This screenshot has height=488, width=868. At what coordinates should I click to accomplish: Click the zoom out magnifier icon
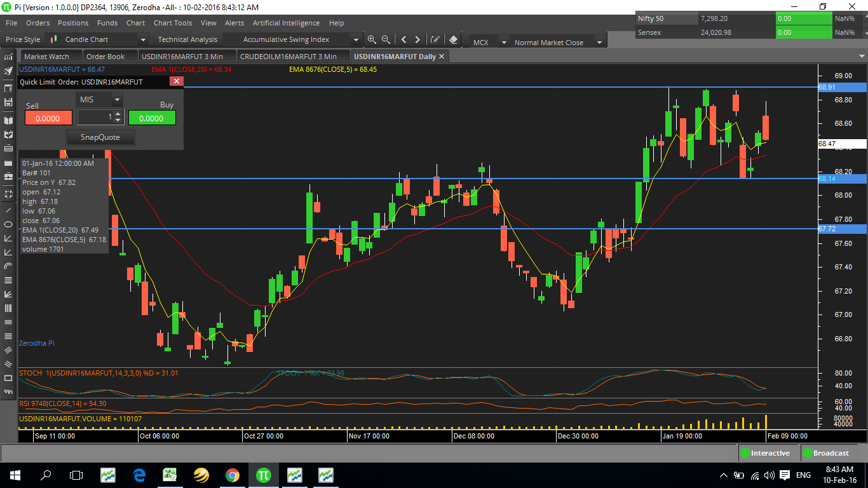[386, 39]
